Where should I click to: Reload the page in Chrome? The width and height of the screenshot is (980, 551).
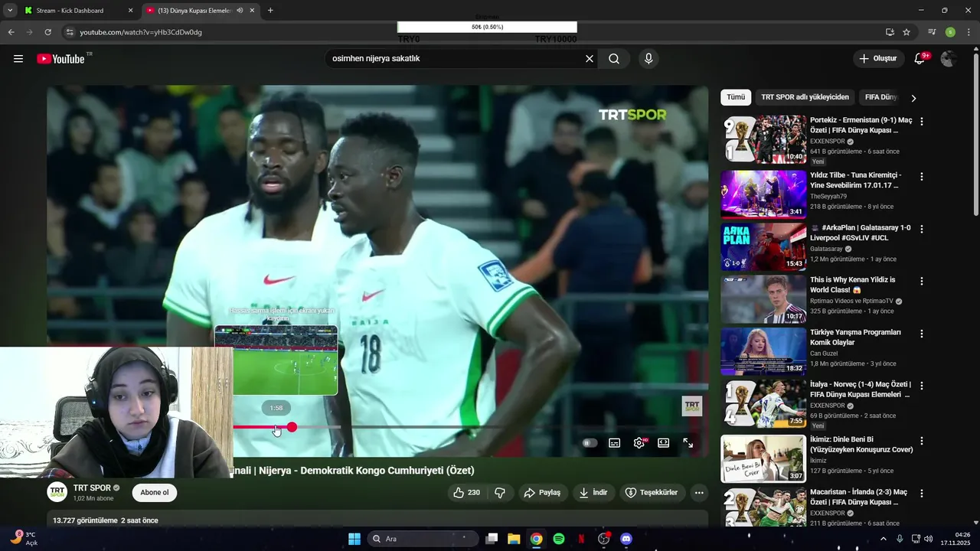click(47, 32)
